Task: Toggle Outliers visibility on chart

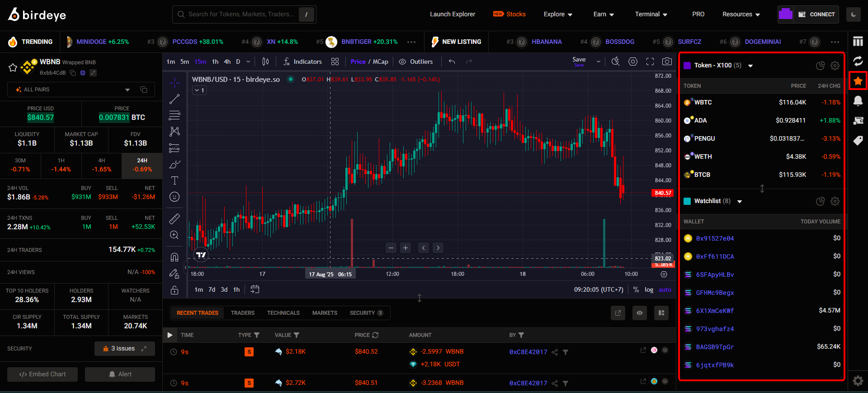Action: pos(416,62)
